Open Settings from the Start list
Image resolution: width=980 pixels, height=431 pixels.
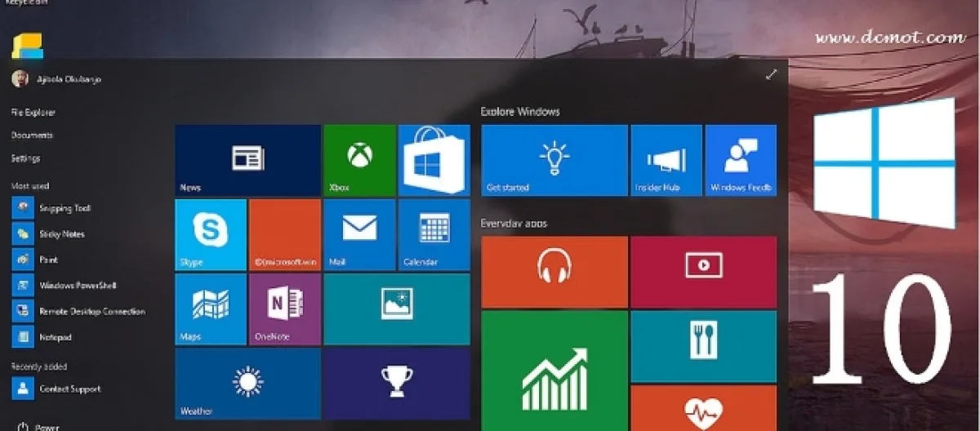coord(25,158)
